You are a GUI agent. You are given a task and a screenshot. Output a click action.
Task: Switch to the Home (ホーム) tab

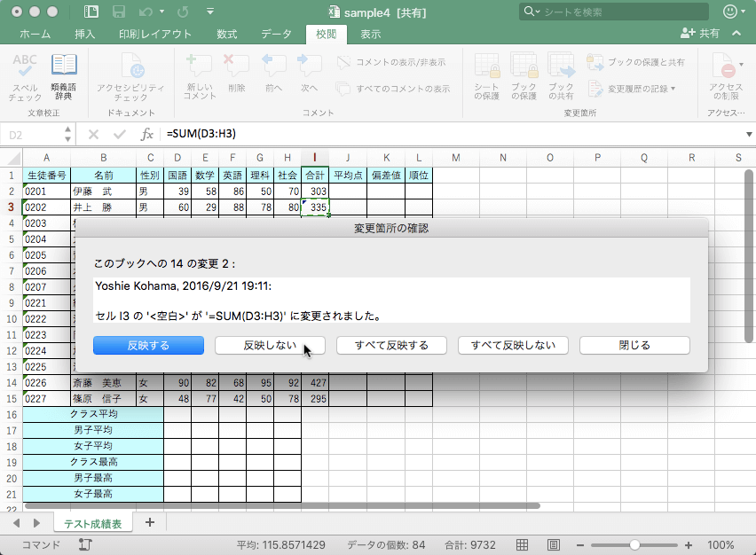coord(35,35)
